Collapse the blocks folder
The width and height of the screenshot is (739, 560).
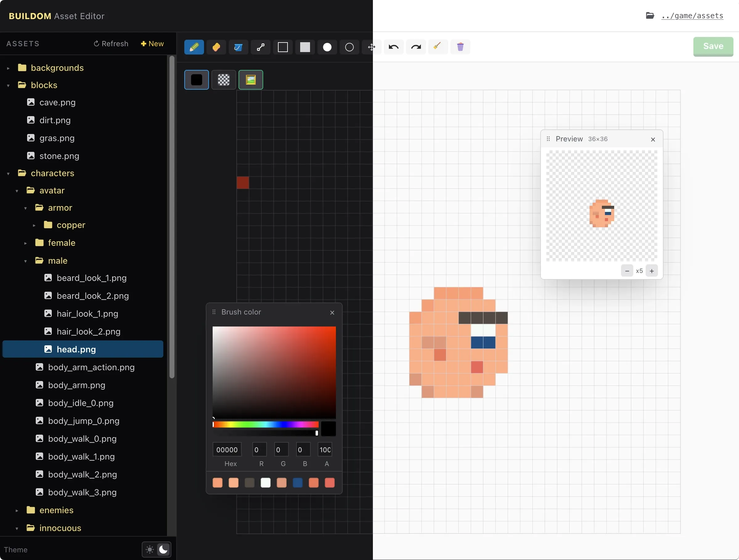(x=8, y=86)
